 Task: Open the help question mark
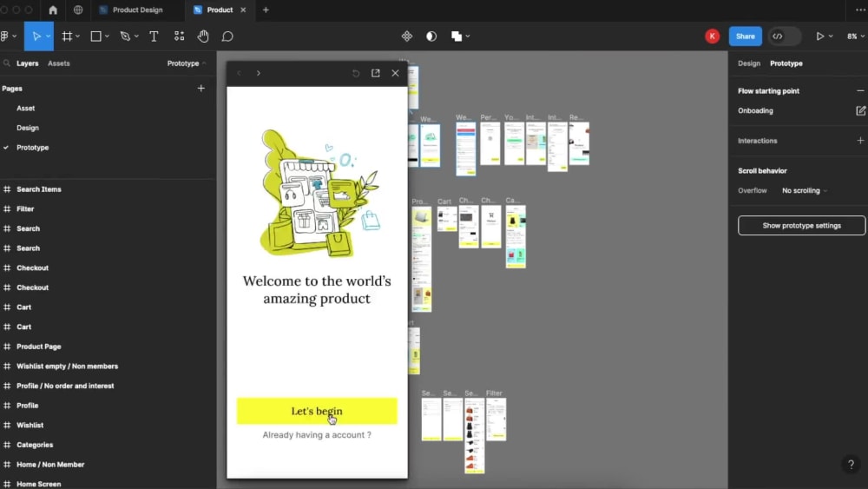[851, 464]
